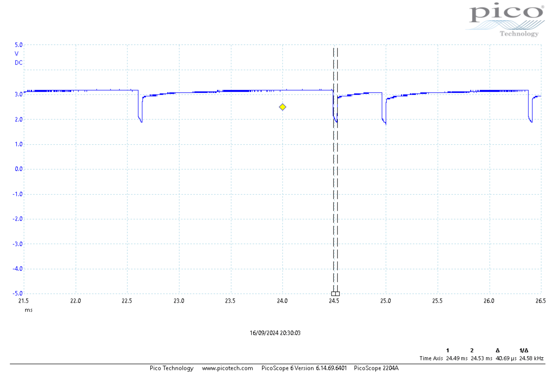Click the delta value '40.69 µs'

tap(506, 358)
